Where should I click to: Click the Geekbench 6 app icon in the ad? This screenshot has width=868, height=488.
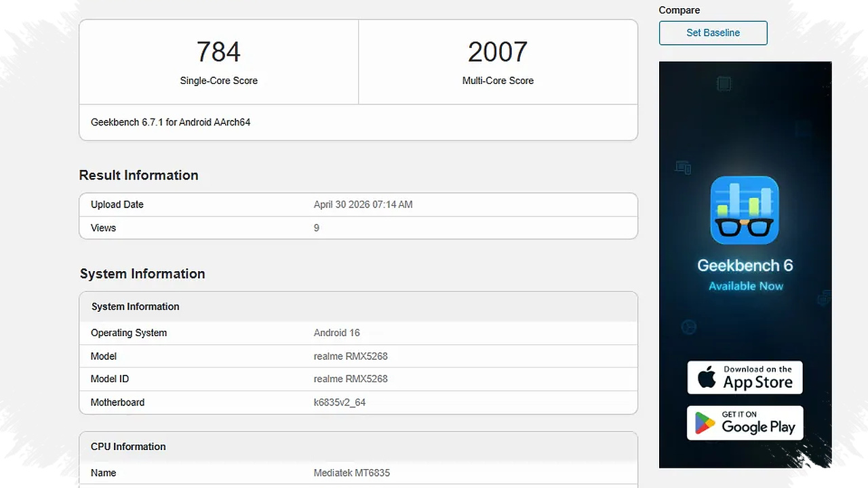click(745, 210)
